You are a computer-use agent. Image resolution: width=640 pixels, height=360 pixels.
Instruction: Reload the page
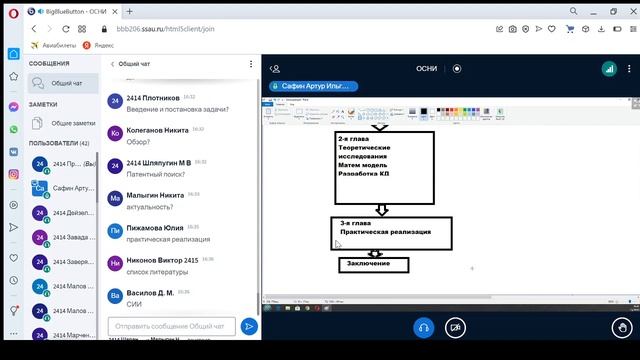[65, 29]
